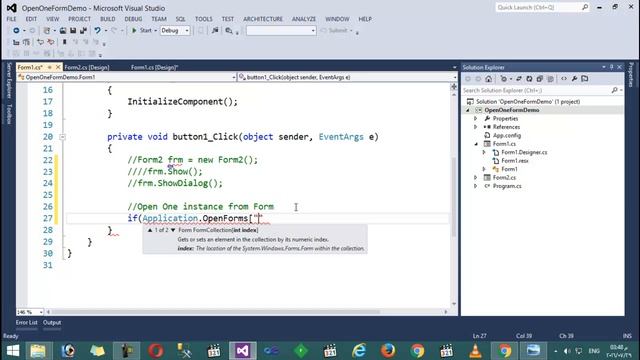This screenshot has height=360, width=640.
Task: Select Form1.resx in Solution Explorer
Action: [x=515, y=161]
